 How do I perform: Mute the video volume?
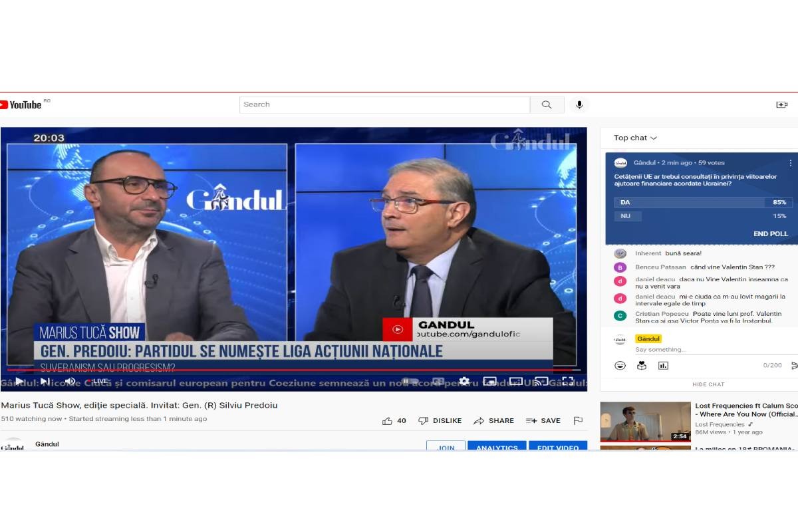70,381
